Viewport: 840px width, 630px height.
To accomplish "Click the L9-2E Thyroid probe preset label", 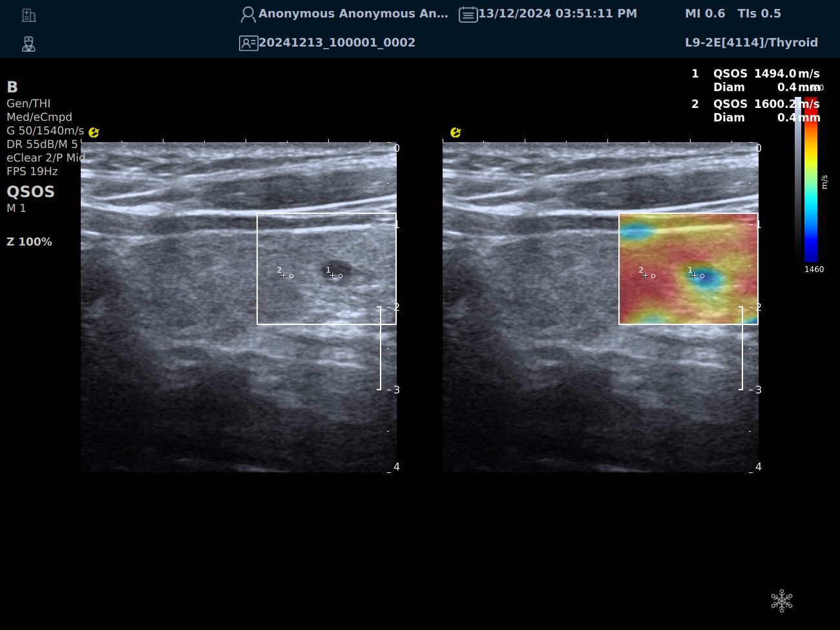I will (751, 43).
